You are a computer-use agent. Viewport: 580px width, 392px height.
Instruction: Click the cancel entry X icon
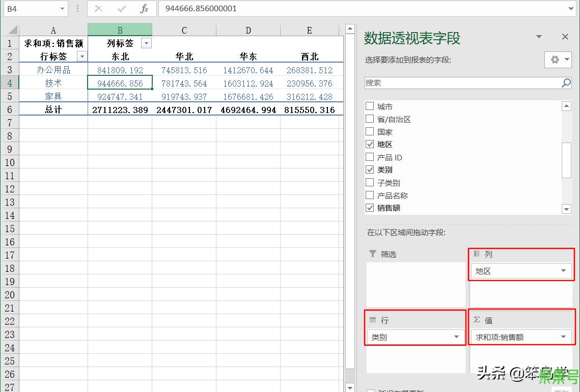click(x=99, y=9)
